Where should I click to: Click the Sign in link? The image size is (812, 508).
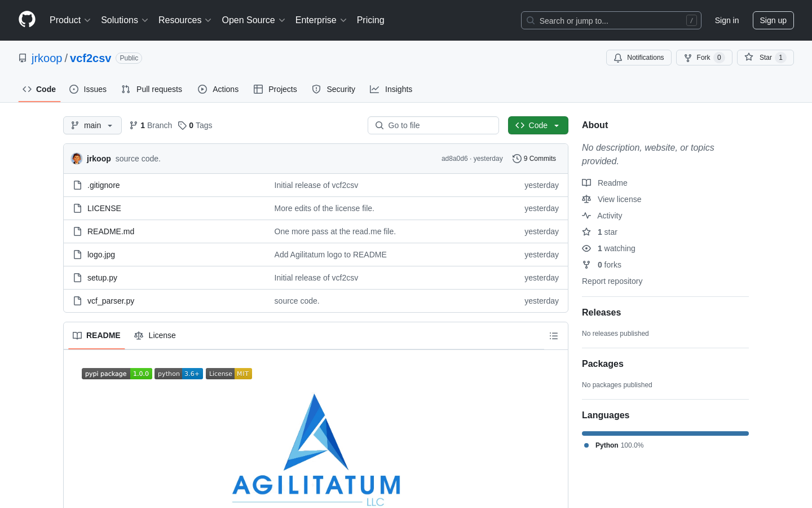tap(727, 20)
